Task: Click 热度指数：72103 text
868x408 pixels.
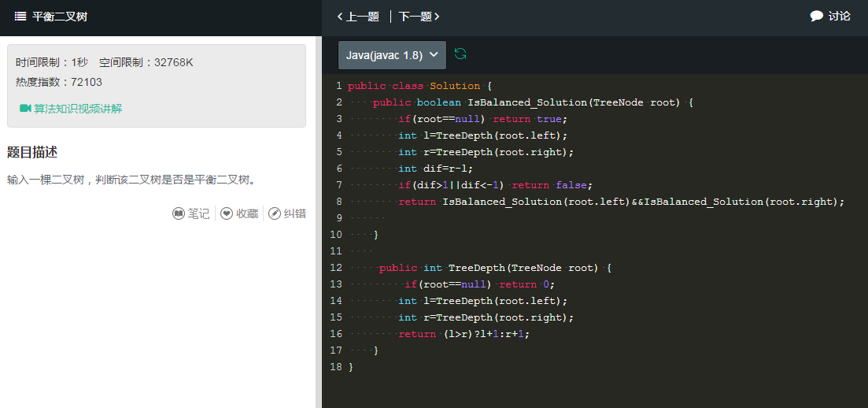Action: pyautogui.click(x=59, y=82)
